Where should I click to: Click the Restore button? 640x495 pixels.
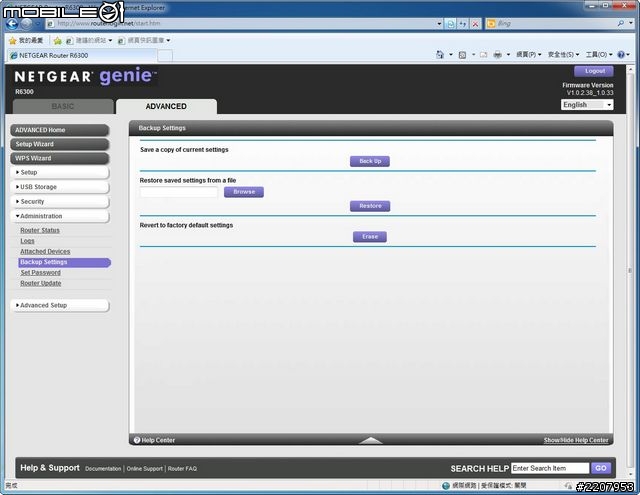pyautogui.click(x=370, y=206)
